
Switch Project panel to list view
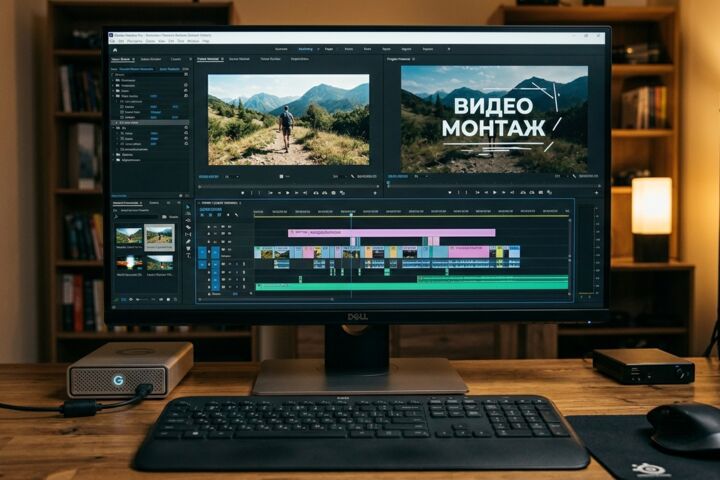point(116,299)
